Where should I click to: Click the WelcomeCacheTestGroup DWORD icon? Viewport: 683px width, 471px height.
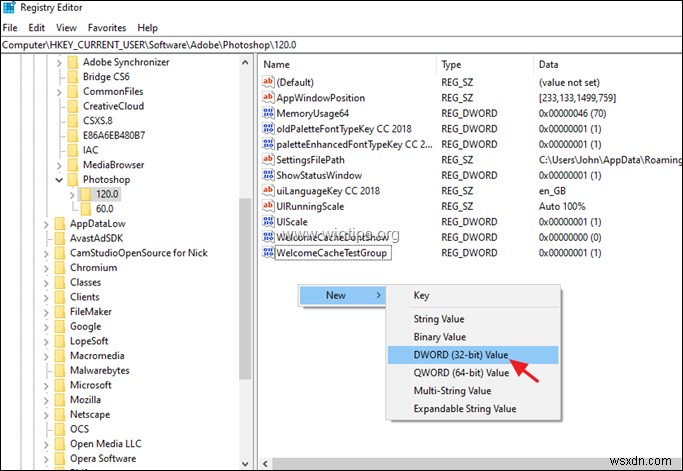(x=268, y=252)
